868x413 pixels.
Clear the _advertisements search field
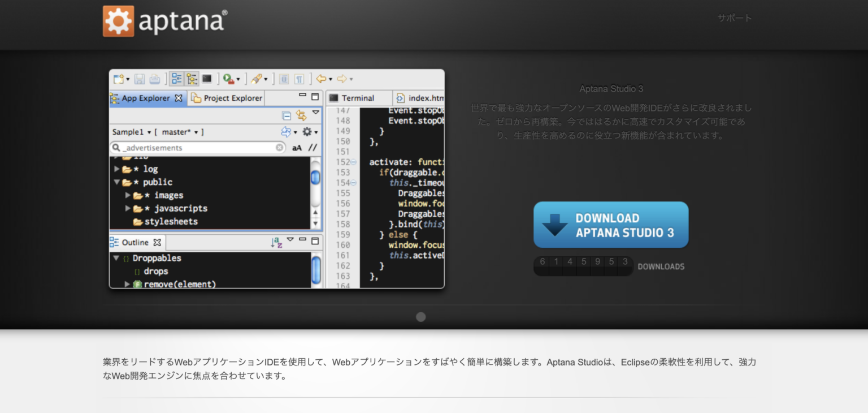[280, 148]
